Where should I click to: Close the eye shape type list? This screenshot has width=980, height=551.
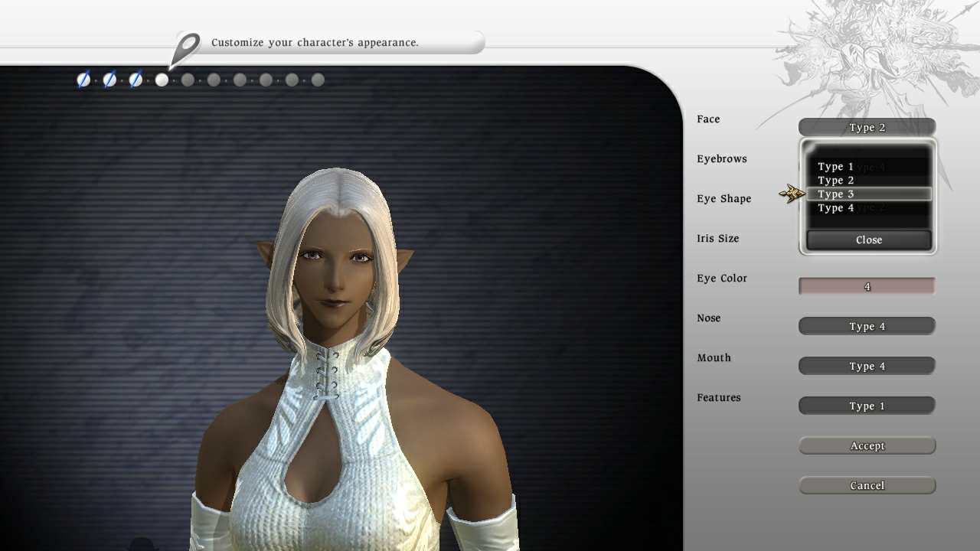[867, 240]
